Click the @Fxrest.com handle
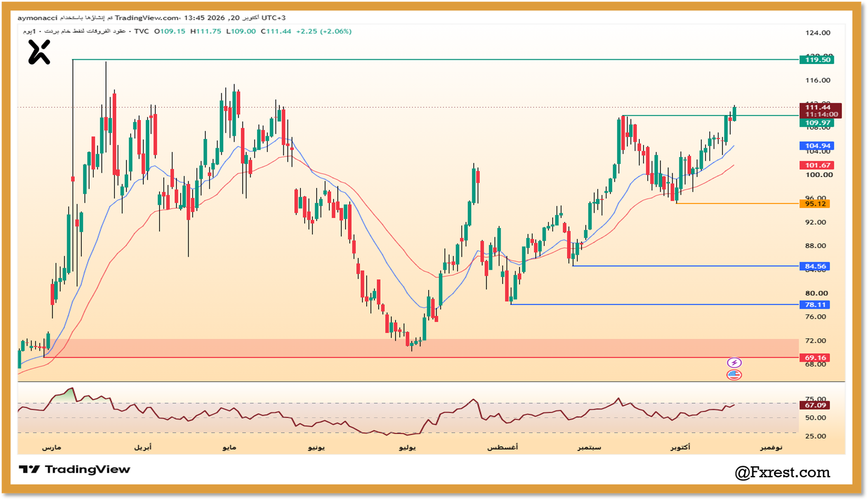 (x=782, y=472)
